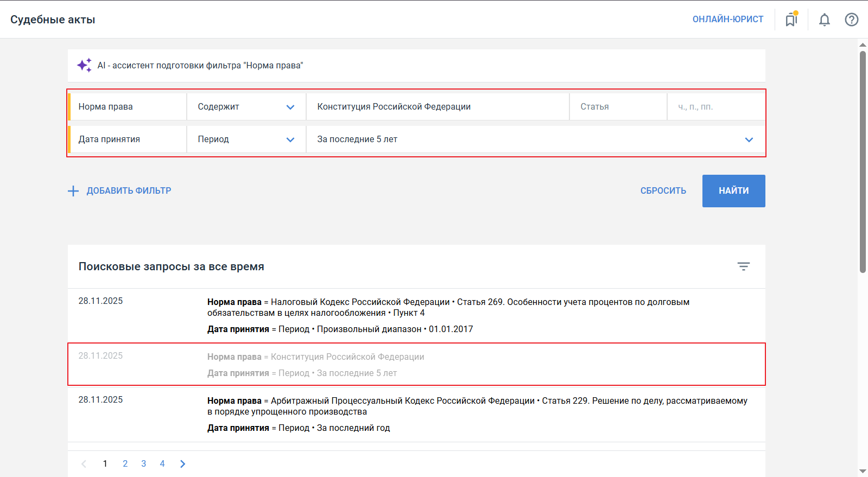
Task: Click the help question mark icon
Action: [x=851, y=20]
